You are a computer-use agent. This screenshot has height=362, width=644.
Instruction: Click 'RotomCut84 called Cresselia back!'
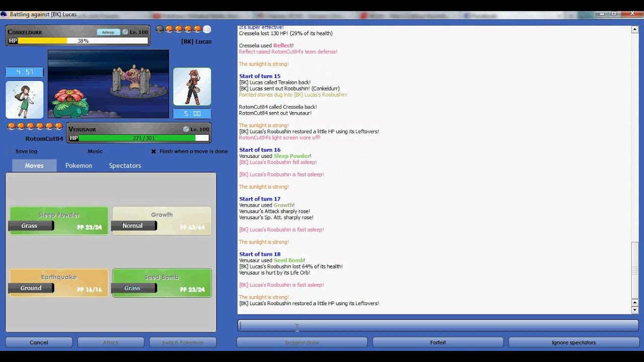pos(278,107)
